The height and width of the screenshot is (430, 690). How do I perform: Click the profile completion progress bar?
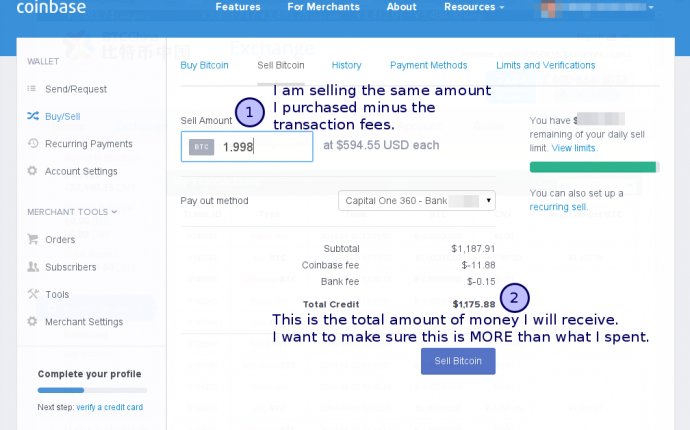[x=92, y=390]
